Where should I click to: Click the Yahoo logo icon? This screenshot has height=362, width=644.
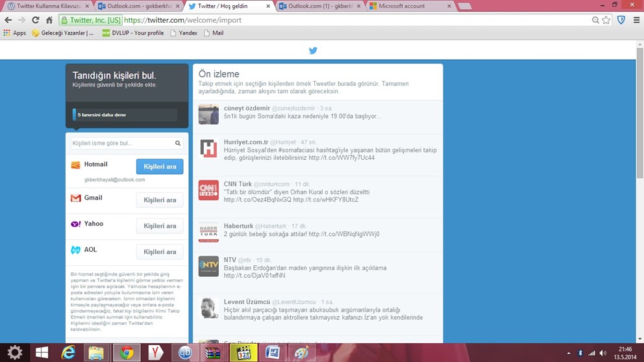click(x=75, y=224)
